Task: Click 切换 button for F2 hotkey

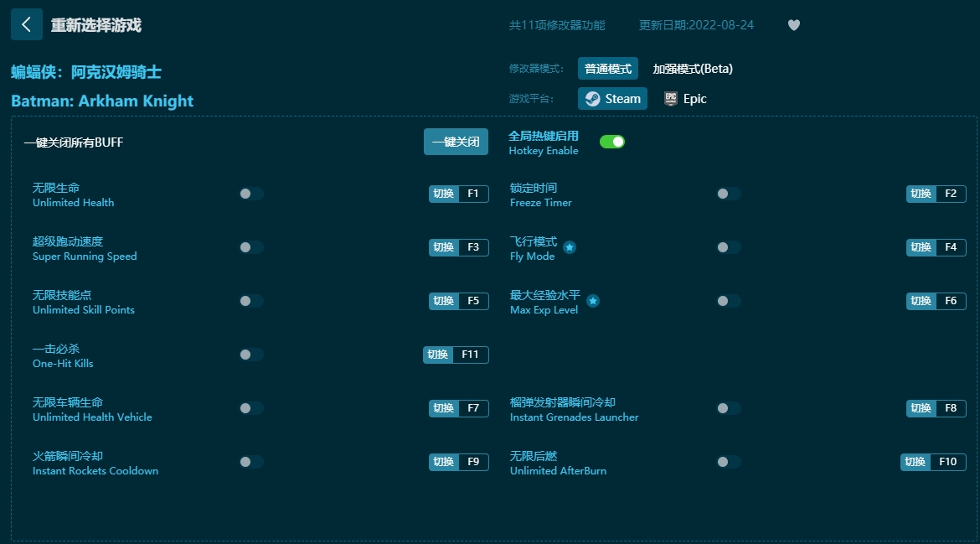Action: pos(921,194)
